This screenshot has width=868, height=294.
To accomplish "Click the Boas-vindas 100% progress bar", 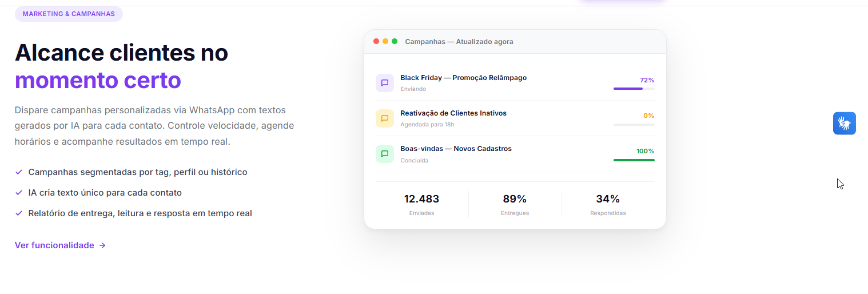I will 634,160.
